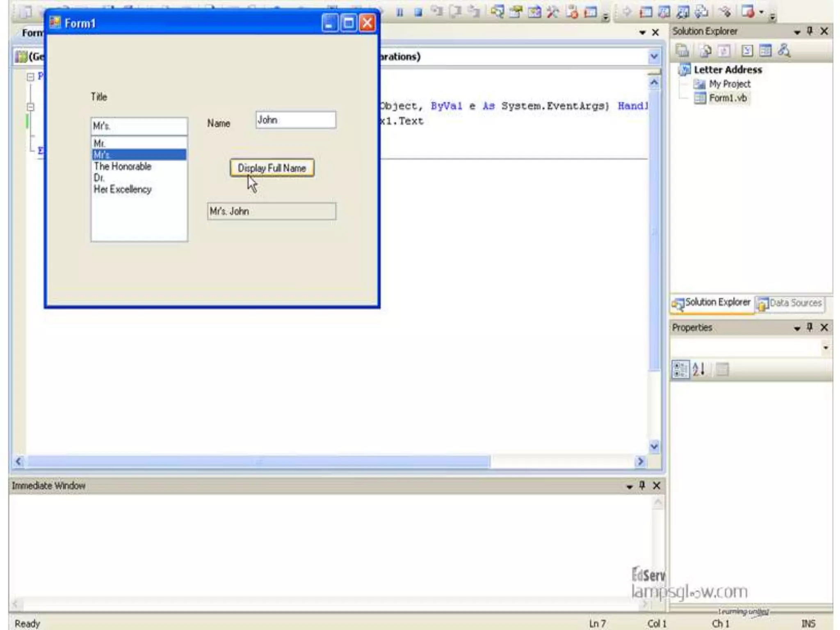This screenshot has height=630, width=840.
Task: Select The Honorable in the Title list
Action: pyautogui.click(x=139, y=166)
